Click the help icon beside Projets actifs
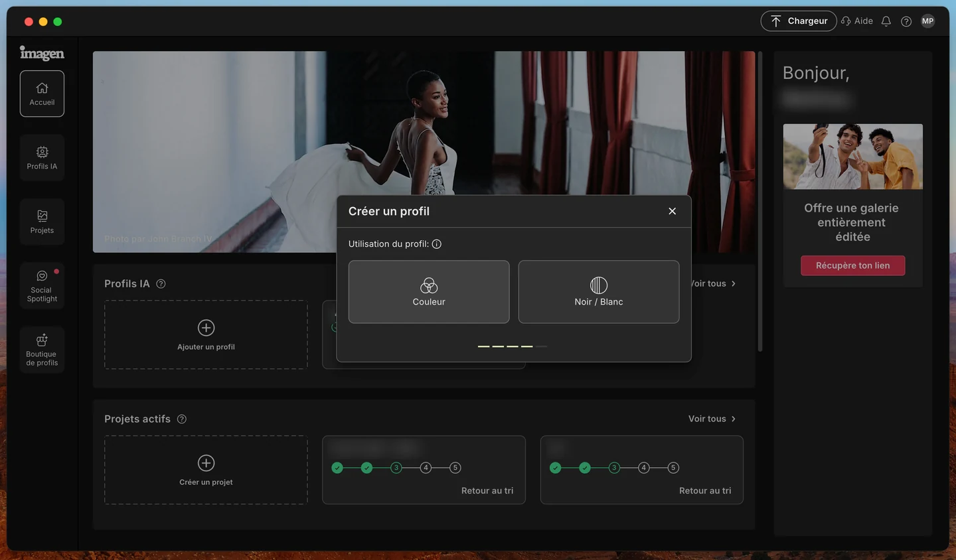Screen dimensions: 956x560 (x=182, y=419)
